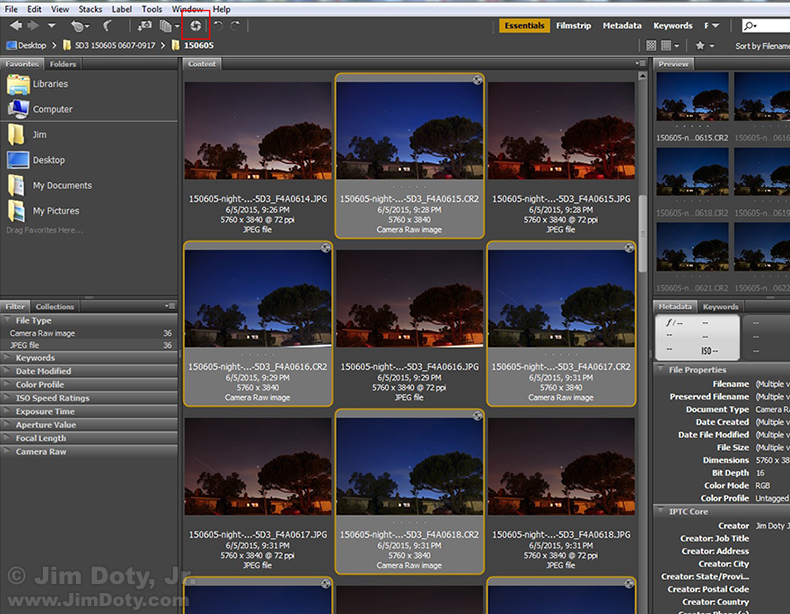790x614 pixels.
Task: Click Get Photos from Camera icon
Action: (x=145, y=26)
